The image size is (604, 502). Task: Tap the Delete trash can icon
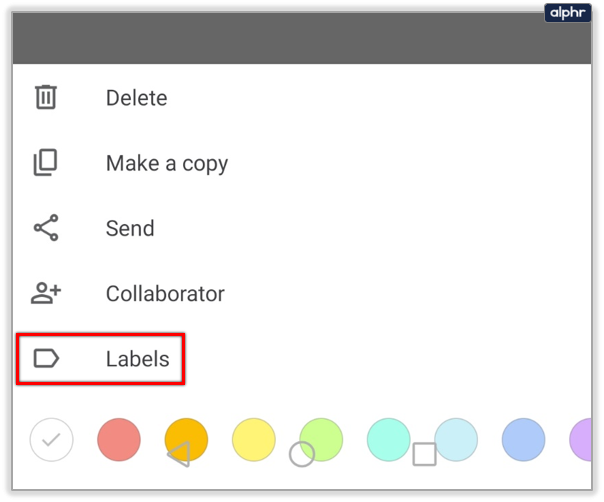point(46,98)
